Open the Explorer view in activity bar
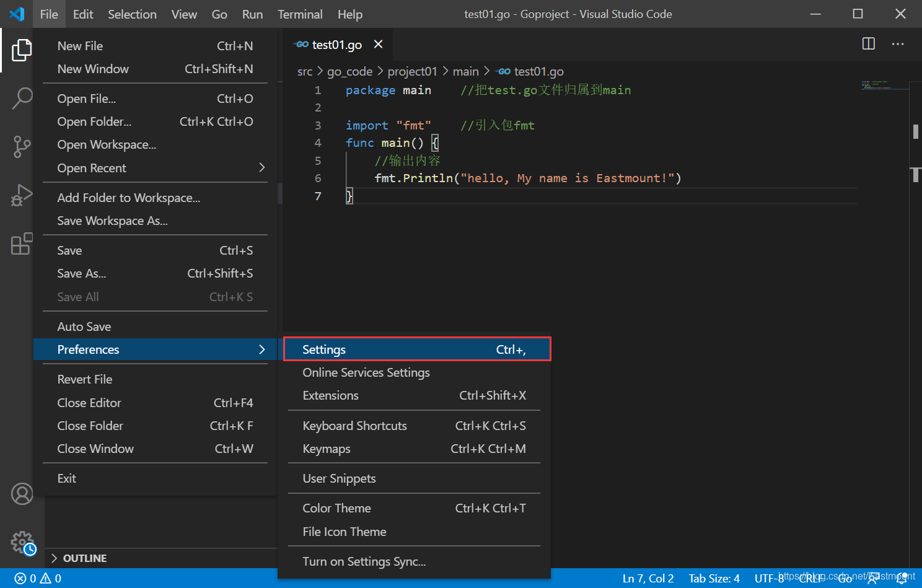The height and width of the screenshot is (588, 922). click(22, 50)
